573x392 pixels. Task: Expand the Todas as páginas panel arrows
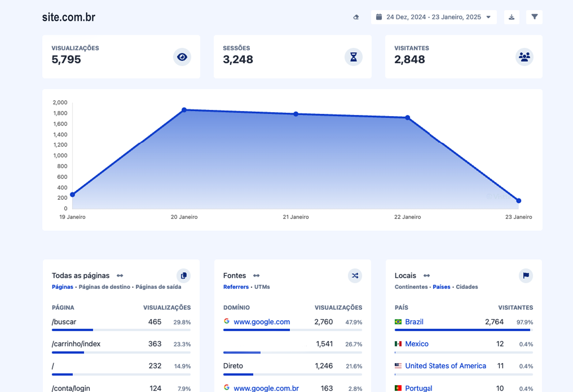point(120,275)
